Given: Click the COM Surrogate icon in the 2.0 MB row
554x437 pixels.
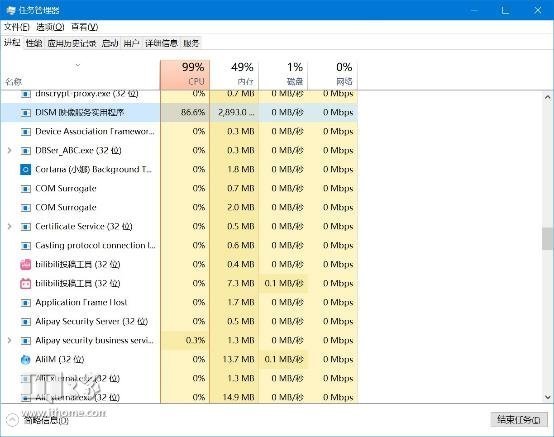Looking at the screenshot, I should click(x=25, y=208).
